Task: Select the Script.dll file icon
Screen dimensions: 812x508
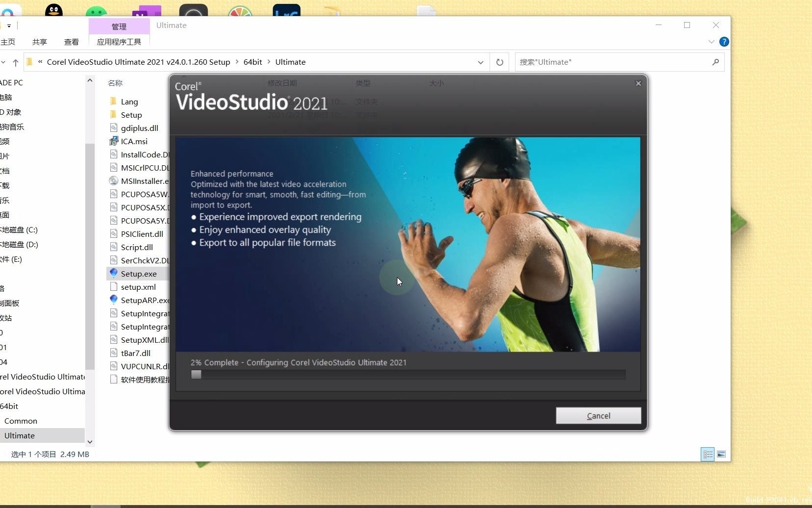Action: pyautogui.click(x=114, y=247)
